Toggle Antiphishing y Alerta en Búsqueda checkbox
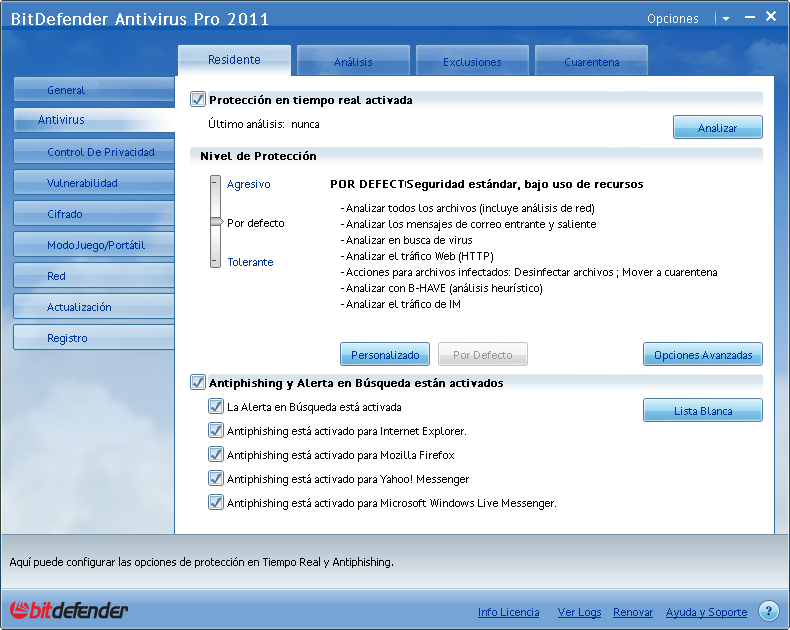Screen dimensions: 790x630 197,383
